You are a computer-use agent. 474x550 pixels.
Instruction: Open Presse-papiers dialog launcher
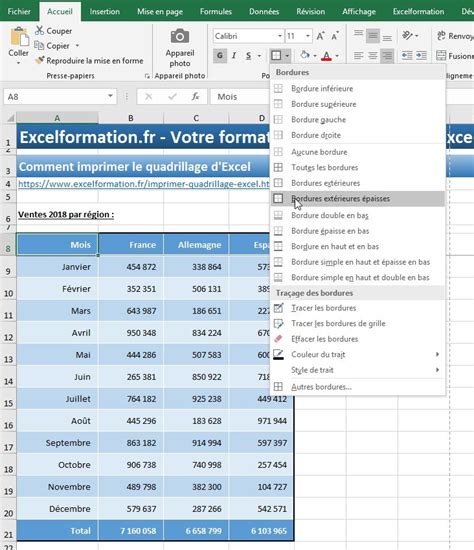pos(147,76)
